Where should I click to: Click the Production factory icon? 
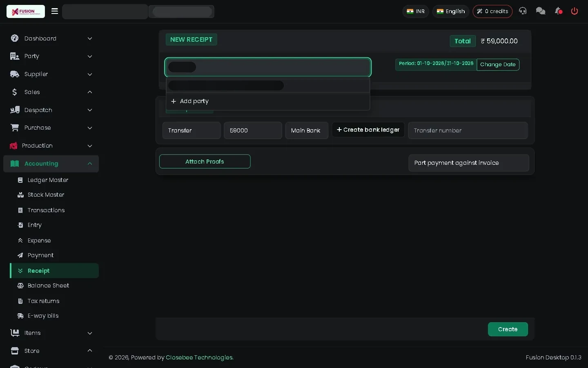click(13, 146)
